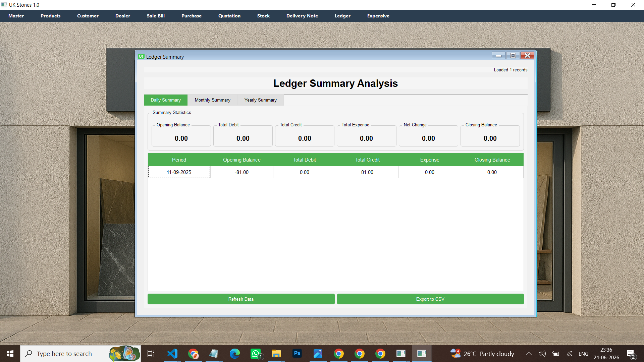Image resolution: width=644 pixels, height=362 pixels.
Task: Minimize the Ledger Summary window
Action: pyautogui.click(x=498, y=56)
